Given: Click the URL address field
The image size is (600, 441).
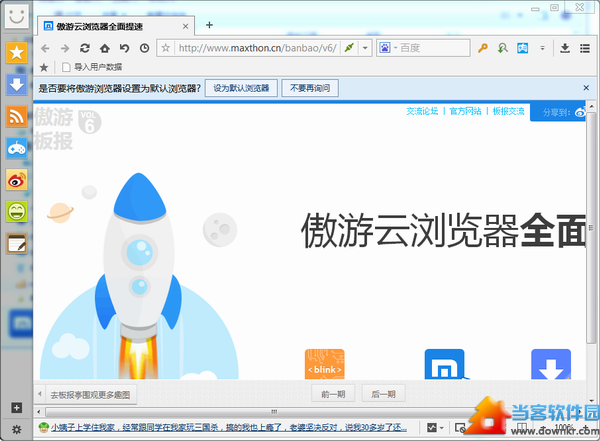Looking at the screenshot, I should [257, 48].
